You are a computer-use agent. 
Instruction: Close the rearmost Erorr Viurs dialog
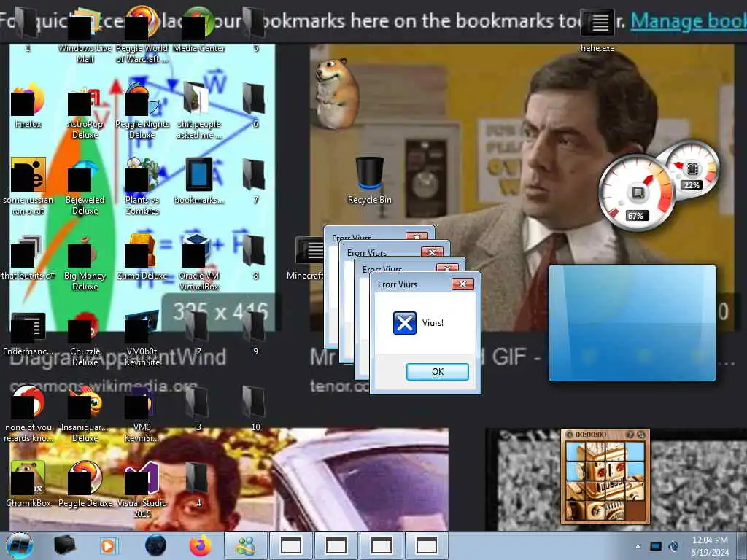417,236
